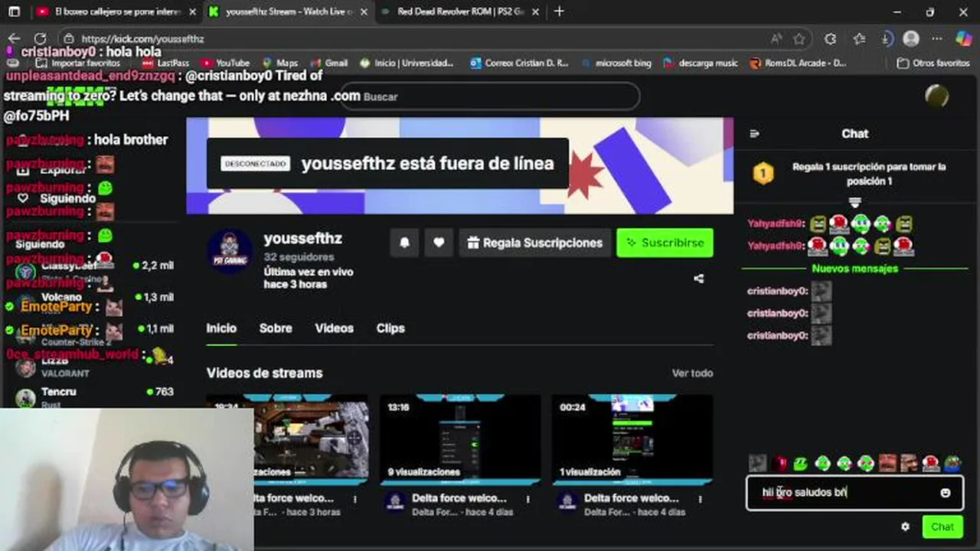Open the Copilot icon in browser toolbar
The height and width of the screenshot is (551, 980).
964,38
